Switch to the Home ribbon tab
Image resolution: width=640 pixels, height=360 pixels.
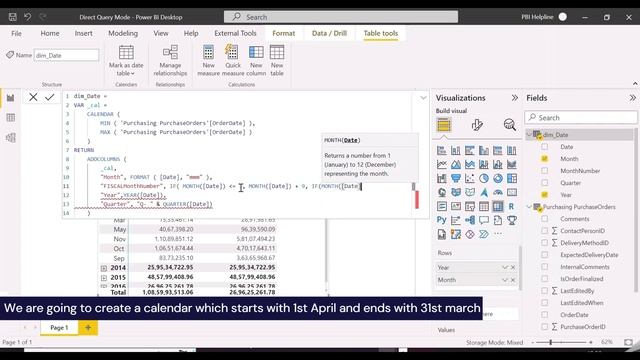[50, 33]
